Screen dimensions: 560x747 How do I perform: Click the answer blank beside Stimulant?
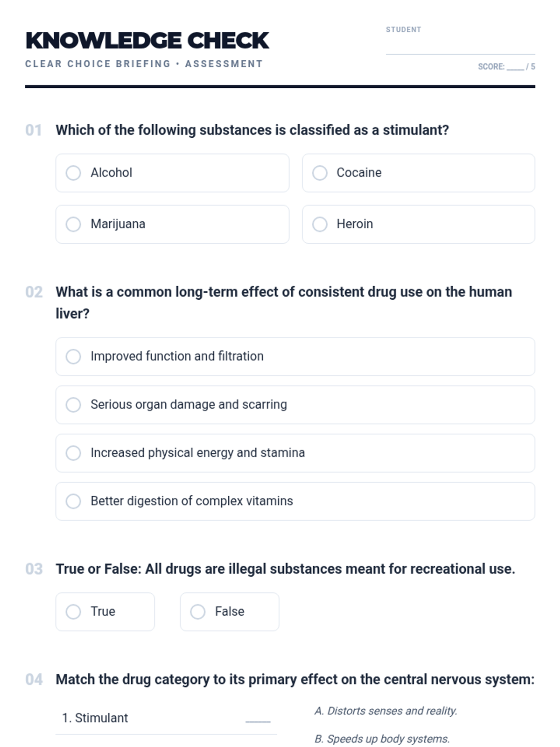258,718
